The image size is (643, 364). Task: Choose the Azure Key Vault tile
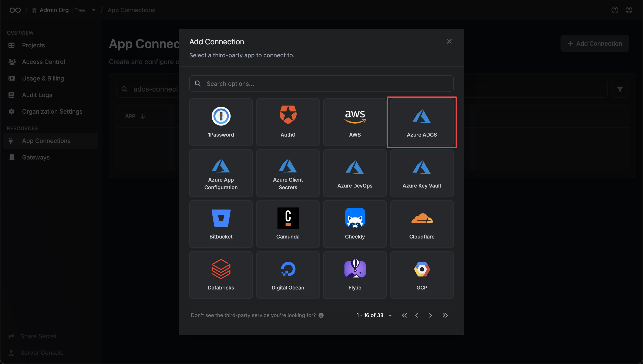pyautogui.click(x=422, y=173)
